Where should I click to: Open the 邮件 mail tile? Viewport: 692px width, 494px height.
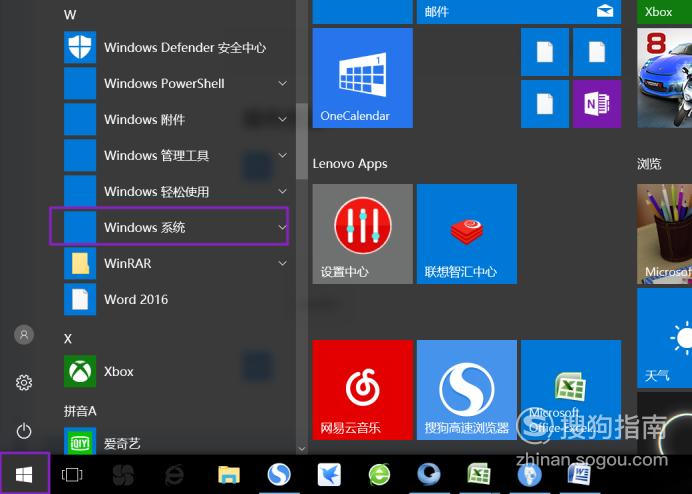click(519, 11)
